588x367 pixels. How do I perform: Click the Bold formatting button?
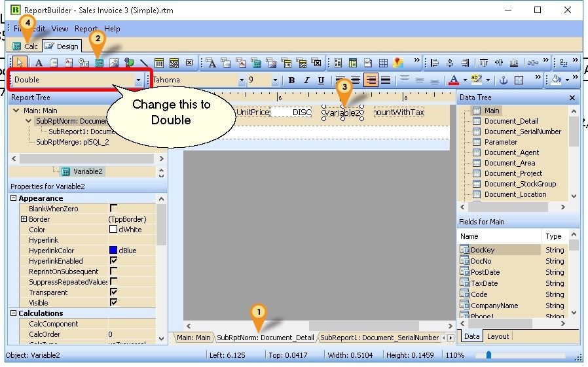(x=292, y=80)
